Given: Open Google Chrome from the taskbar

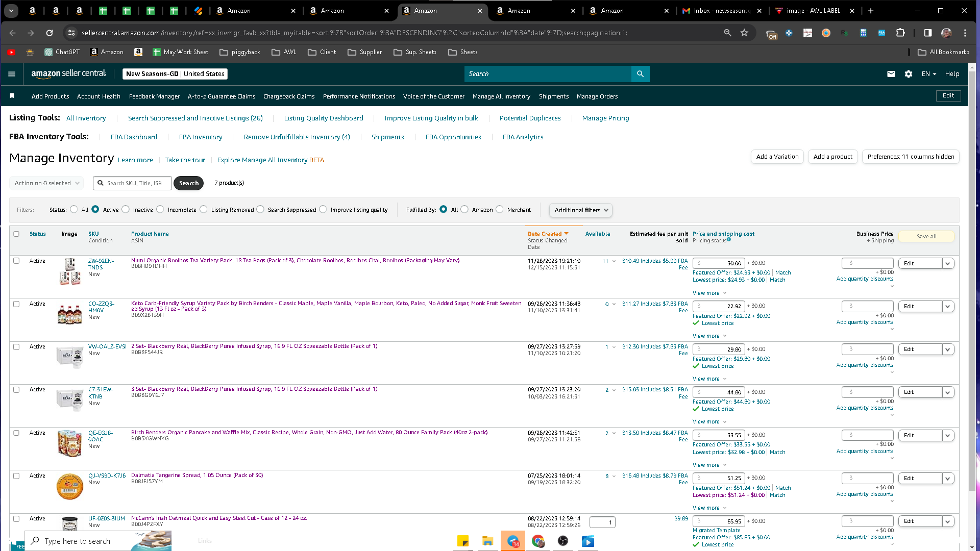Looking at the screenshot, I should [x=538, y=541].
